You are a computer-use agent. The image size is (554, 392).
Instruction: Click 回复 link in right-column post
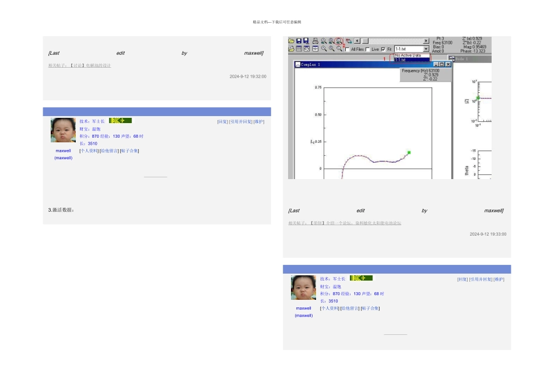click(462, 279)
